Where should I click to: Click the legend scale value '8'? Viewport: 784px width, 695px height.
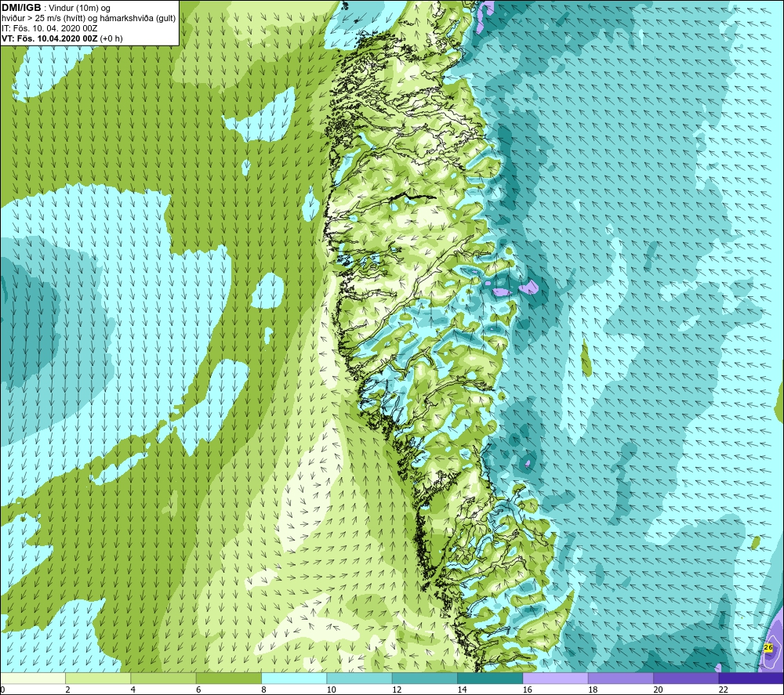click(x=263, y=690)
